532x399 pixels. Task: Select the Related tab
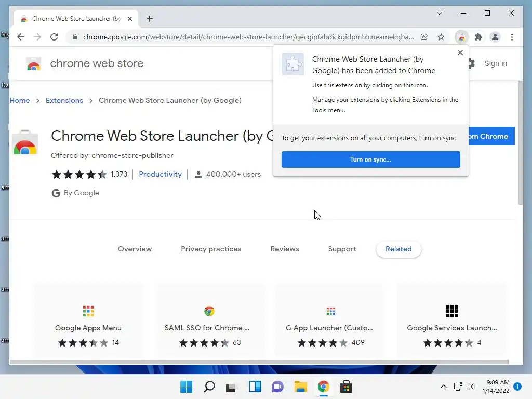click(x=398, y=249)
